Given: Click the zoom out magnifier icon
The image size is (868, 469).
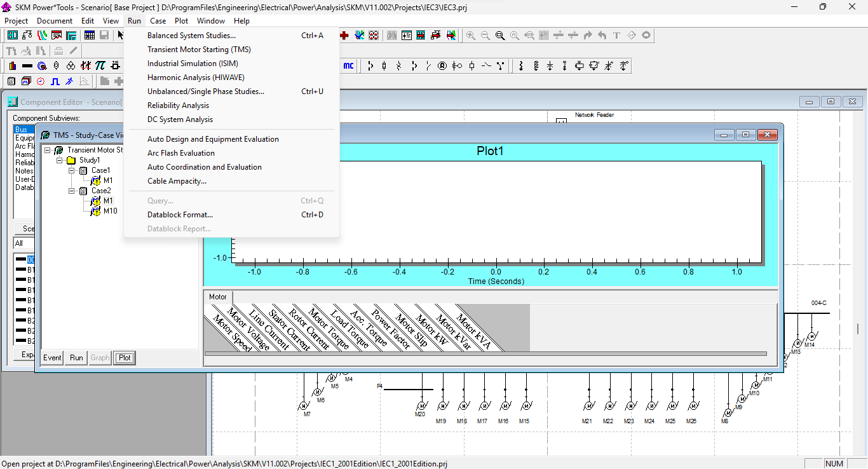Looking at the screenshot, I should click(485, 36).
